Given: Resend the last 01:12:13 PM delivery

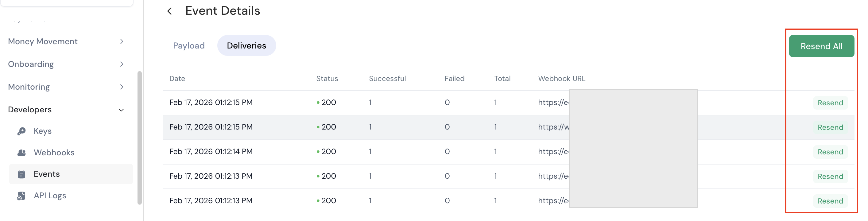Looking at the screenshot, I should coord(830,201).
